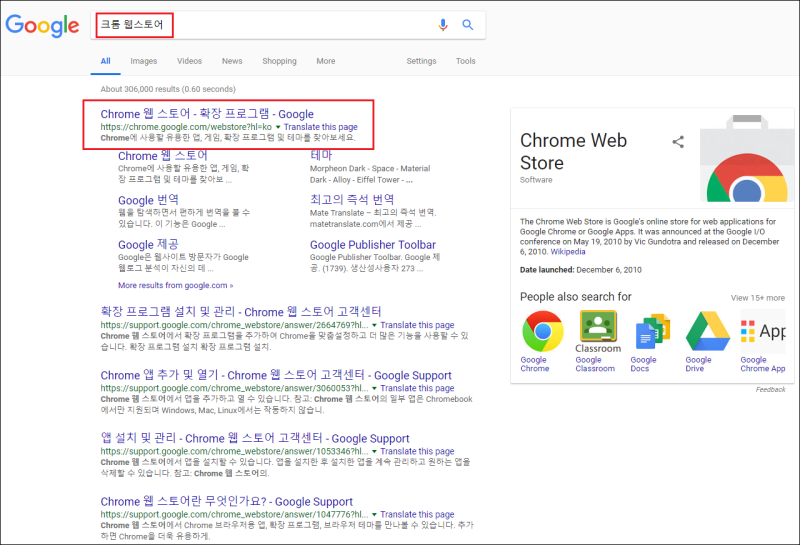Open the Google Chrome App icon

tap(763, 332)
